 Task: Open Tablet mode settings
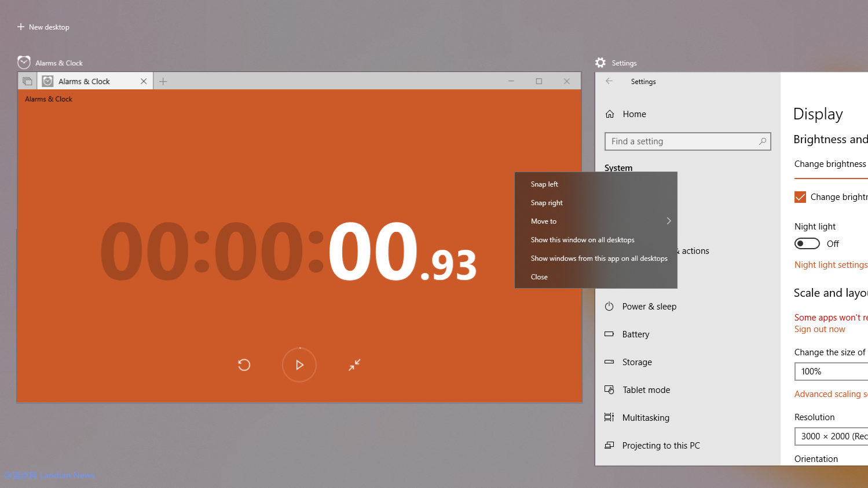(646, 390)
